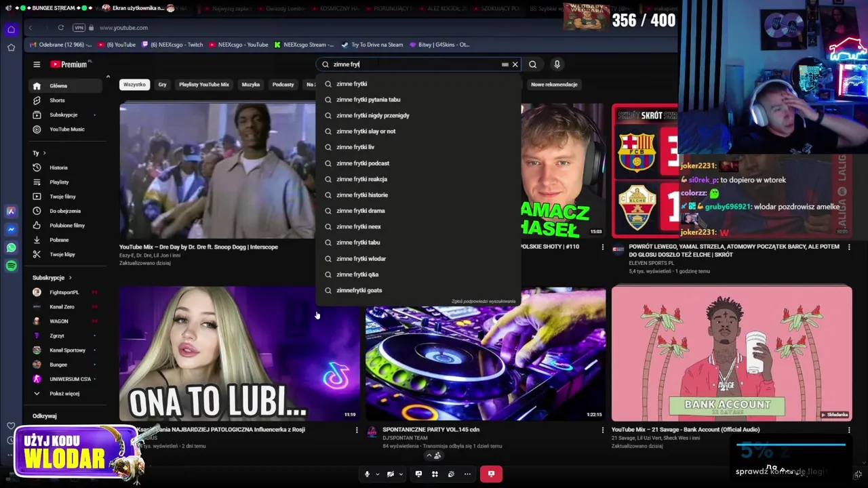Reload the page with the browser refresh icon
Screen dimensions: 868x488
click(60, 28)
